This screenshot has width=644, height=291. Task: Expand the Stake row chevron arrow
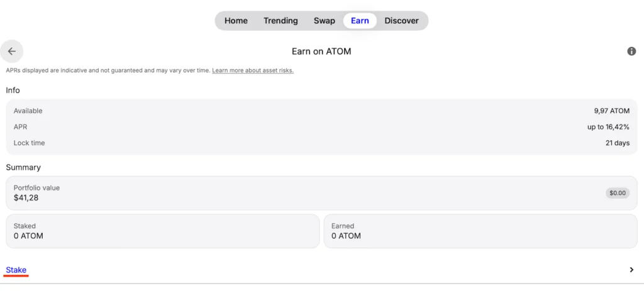(631, 270)
